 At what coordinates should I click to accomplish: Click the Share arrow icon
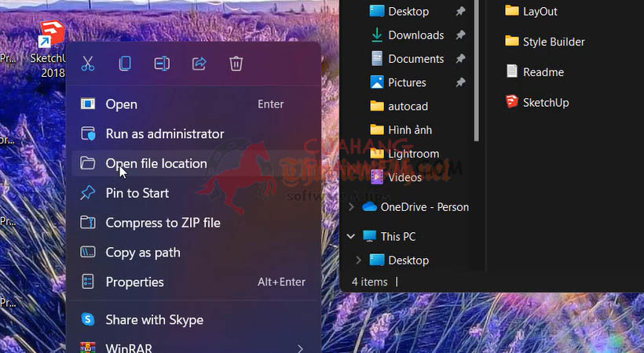pyautogui.click(x=199, y=64)
